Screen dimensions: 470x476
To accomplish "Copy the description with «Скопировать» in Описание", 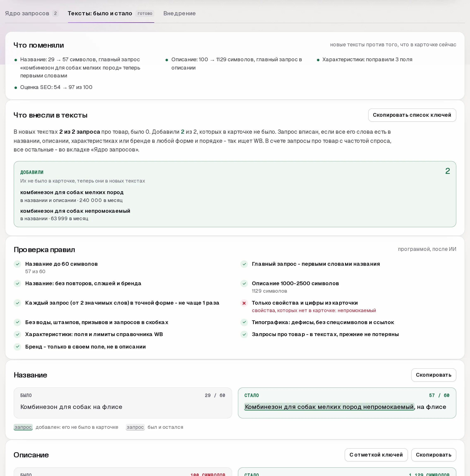I will (x=434, y=455).
